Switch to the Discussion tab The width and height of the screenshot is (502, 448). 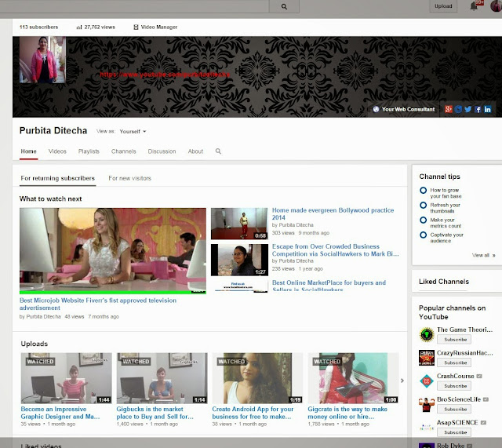(x=162, y=151)
